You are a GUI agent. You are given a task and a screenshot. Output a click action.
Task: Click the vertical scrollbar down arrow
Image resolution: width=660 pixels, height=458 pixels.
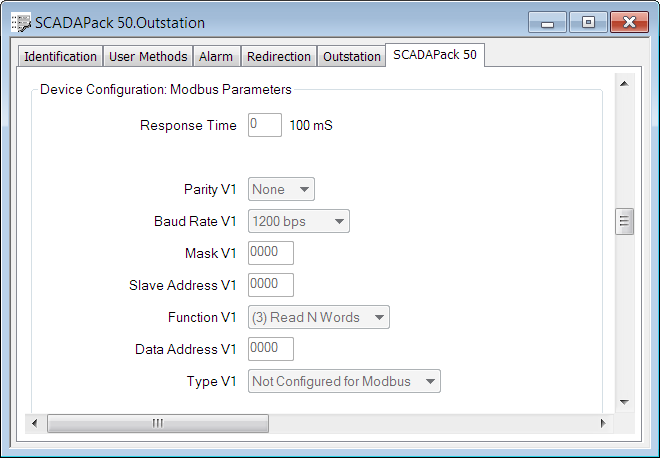click(624, 402)
